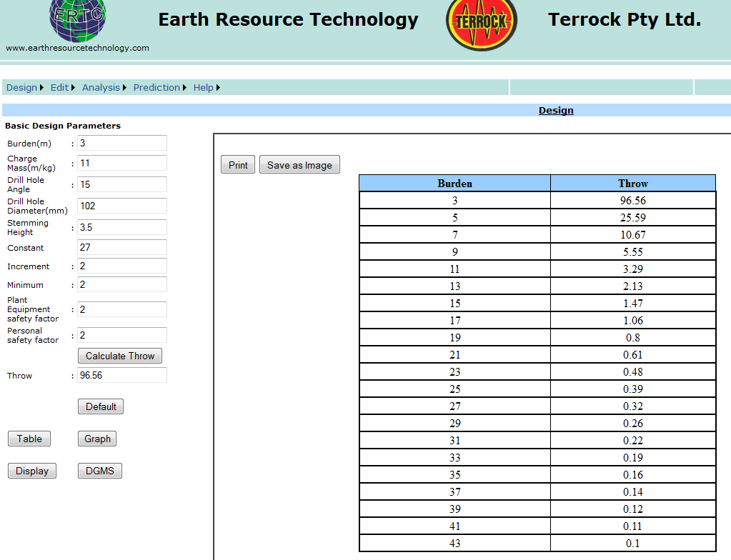The height and width of the screenshot is (560, 731).
Task: Open the Edit menu
Action: (x=60, y=88)
